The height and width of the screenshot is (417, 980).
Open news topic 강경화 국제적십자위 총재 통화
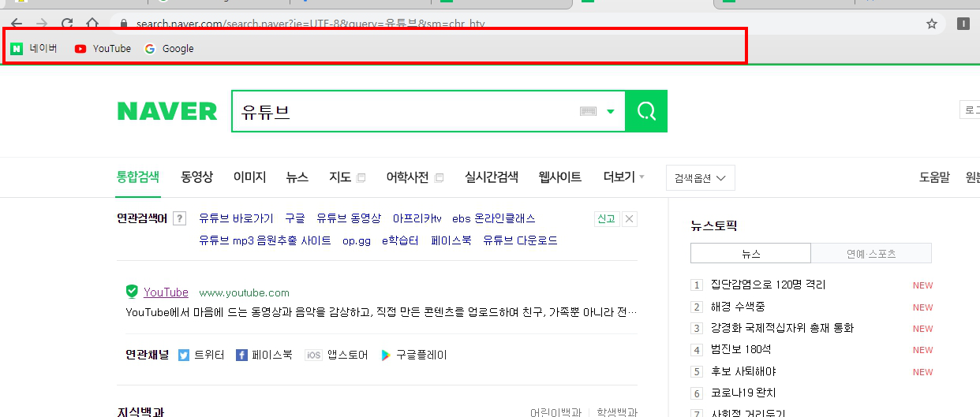tap(782, 328)
